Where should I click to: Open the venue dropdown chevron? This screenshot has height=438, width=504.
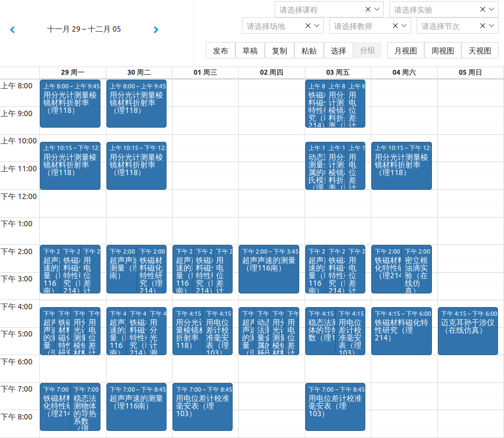point(317,26)
